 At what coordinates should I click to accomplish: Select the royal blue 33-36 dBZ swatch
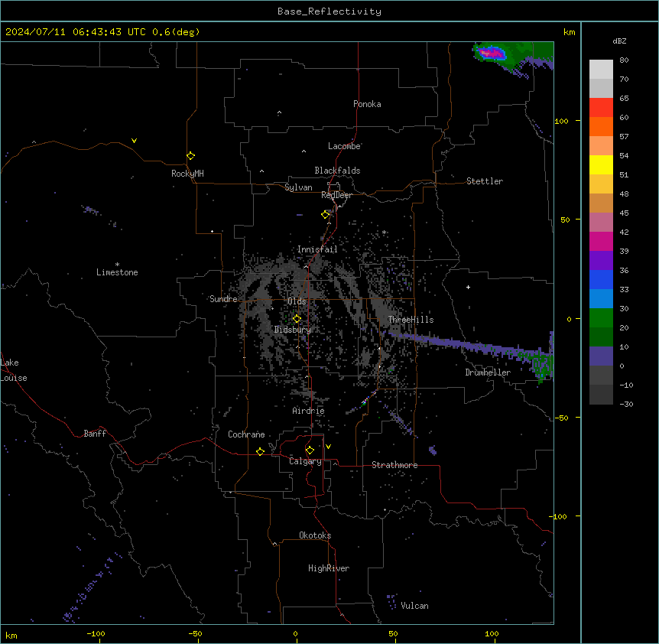pos(601,279)
